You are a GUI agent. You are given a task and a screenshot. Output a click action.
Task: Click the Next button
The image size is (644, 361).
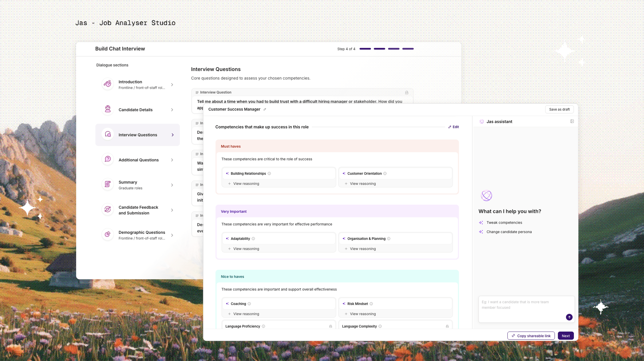(566, 336)
